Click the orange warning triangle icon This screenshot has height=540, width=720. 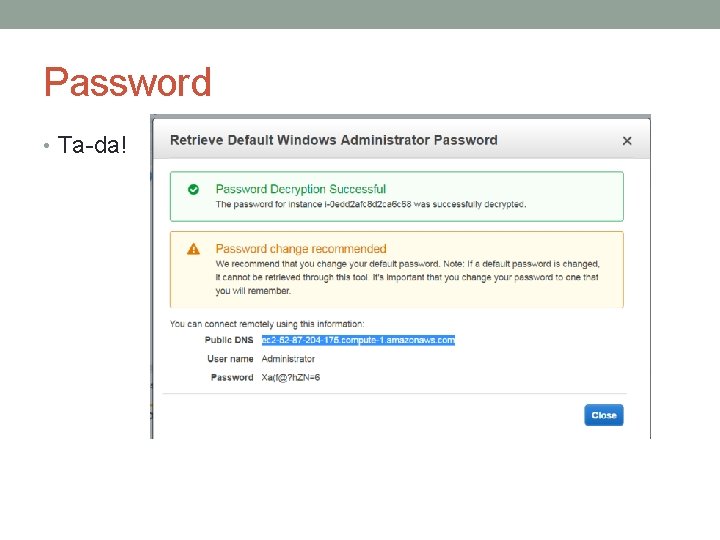coord(193,249)
